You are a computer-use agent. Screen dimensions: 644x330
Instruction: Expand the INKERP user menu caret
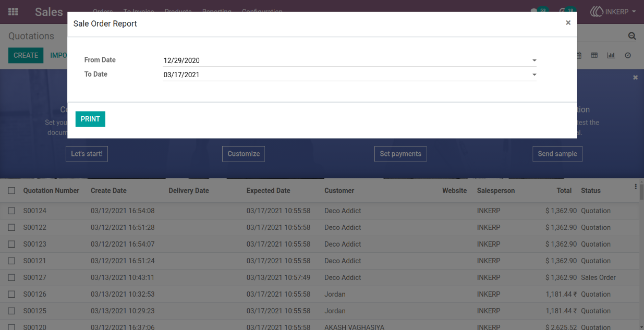tap(634, 11)
